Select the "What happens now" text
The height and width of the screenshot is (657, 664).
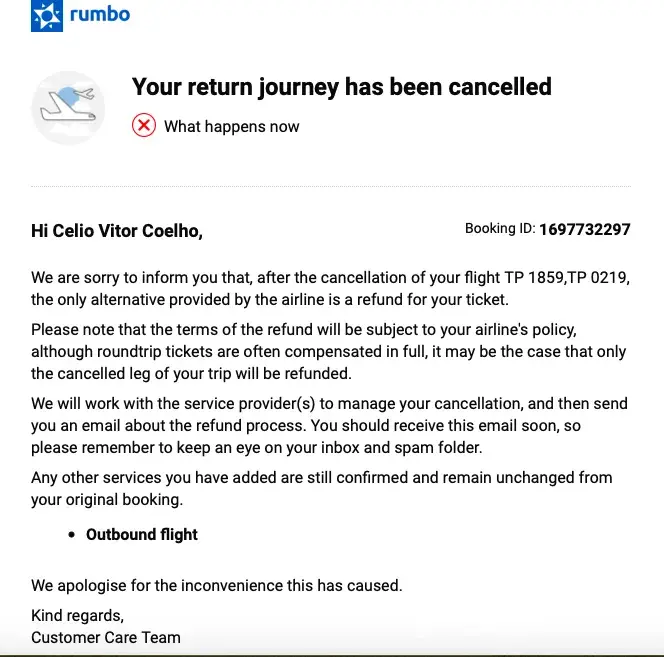tap(231, 126)
